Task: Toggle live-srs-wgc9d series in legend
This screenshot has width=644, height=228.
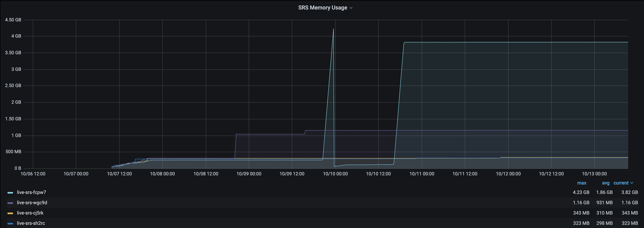Action: click(32, 203)
